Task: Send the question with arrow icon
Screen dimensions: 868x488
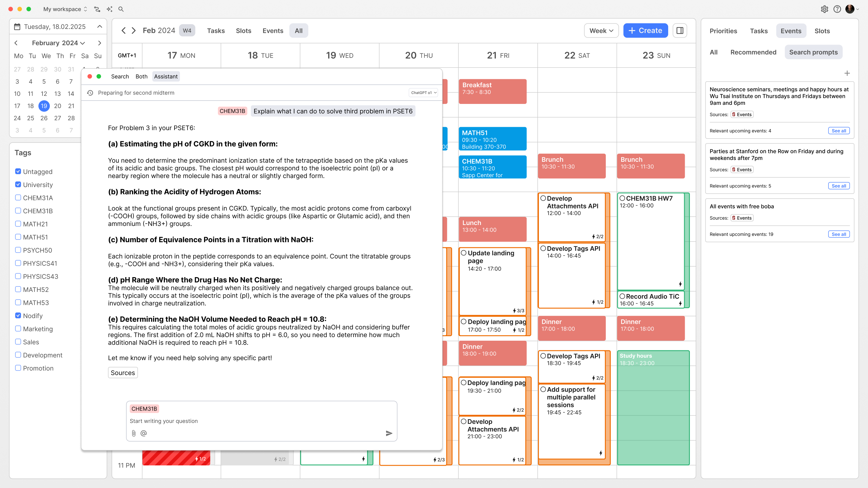Action: coord(389,433)
